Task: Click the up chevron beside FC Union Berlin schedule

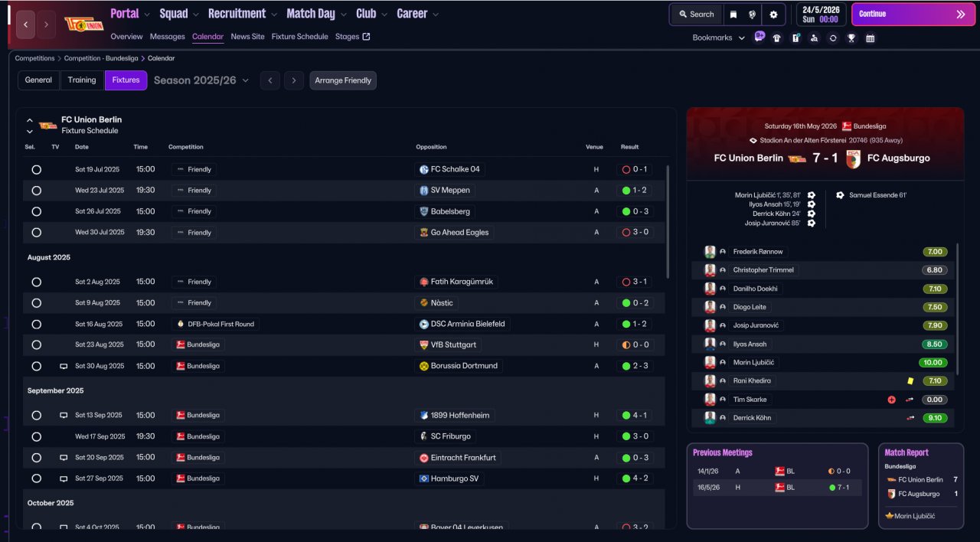Action: click(30, 120)
